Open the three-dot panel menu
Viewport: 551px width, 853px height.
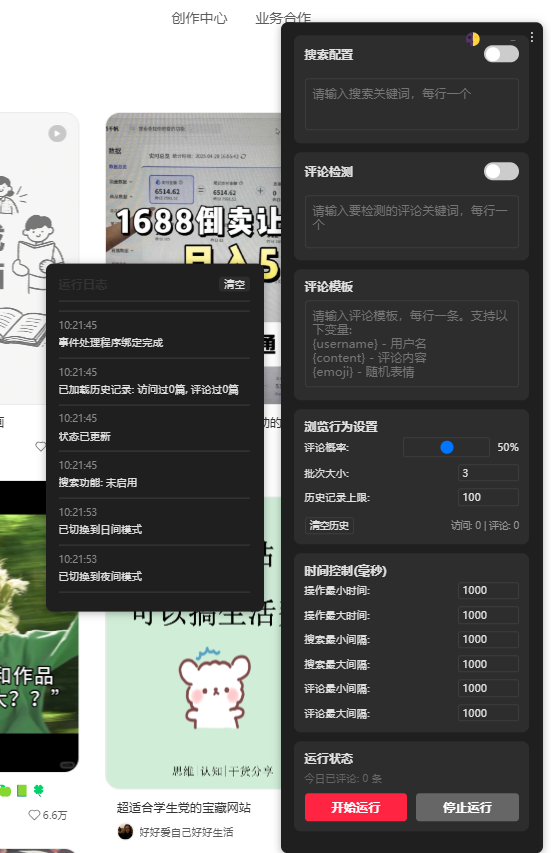(531, 37)
